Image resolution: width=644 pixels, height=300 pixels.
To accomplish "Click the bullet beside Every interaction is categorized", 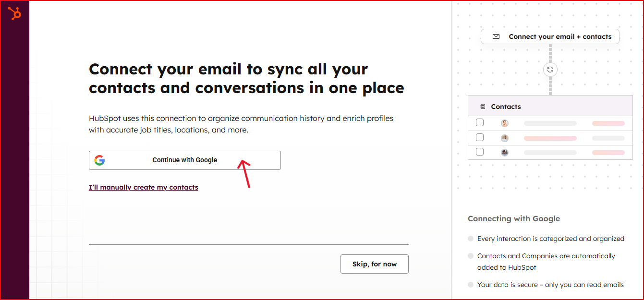I will tap(470, 238).
